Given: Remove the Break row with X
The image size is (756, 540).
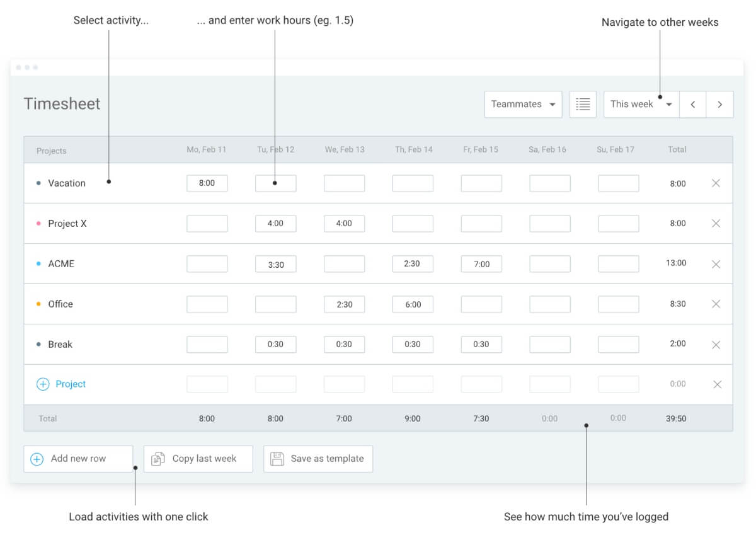Looking at the screenshot, I should pos(716,345).
